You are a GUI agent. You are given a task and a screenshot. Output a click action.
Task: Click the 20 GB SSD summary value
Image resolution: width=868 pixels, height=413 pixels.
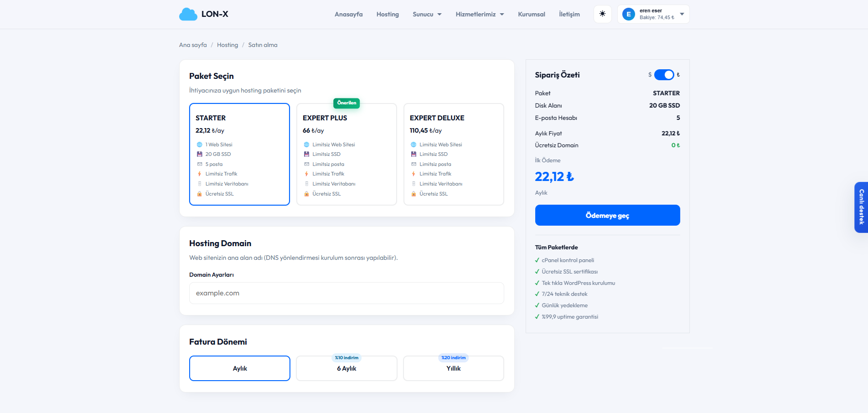click(664, 105)
